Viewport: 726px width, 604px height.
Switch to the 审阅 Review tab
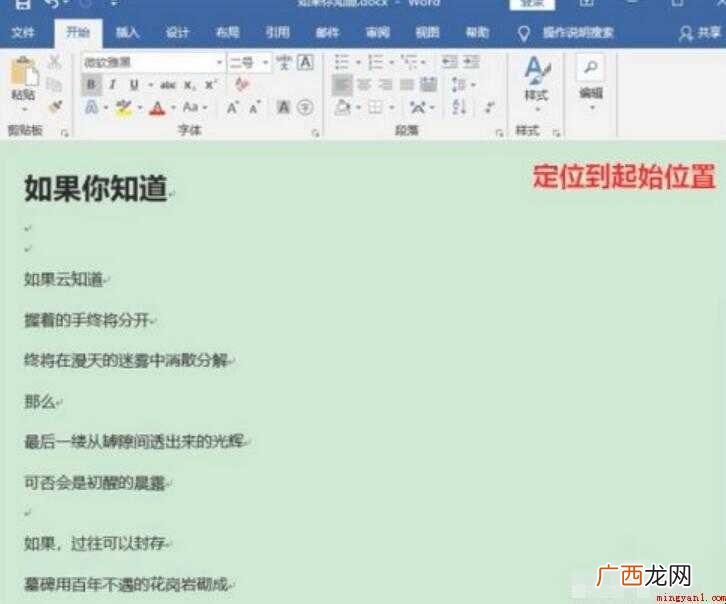tap(377, 32)
